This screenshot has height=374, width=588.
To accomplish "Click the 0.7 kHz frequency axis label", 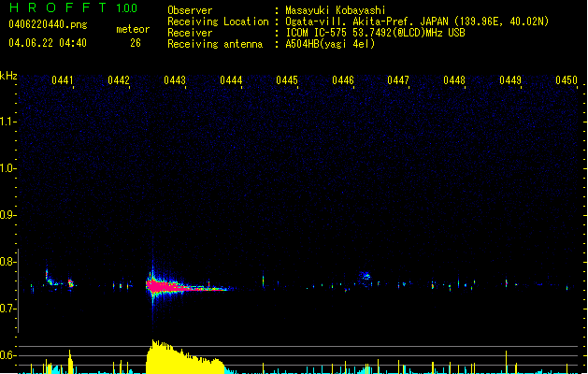I will (7, 309).
